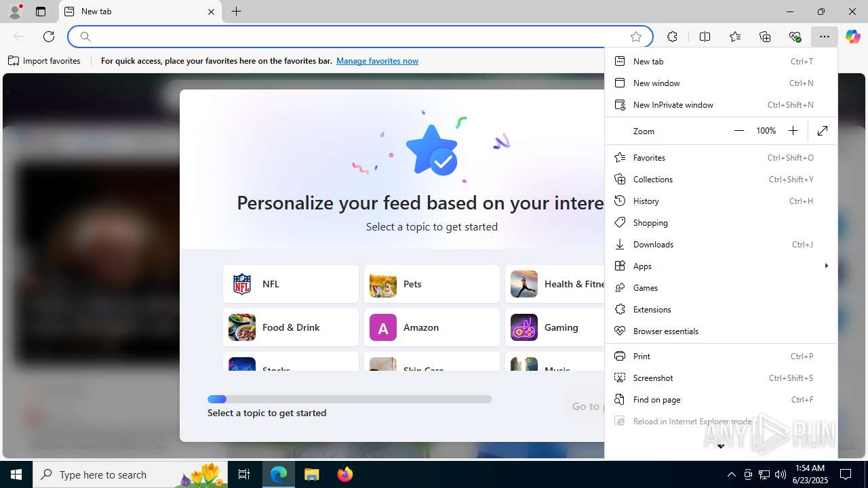Click Import favorites button
This screenshot has width=868, height=488.
pyautogui.click(x=44, y=61)
